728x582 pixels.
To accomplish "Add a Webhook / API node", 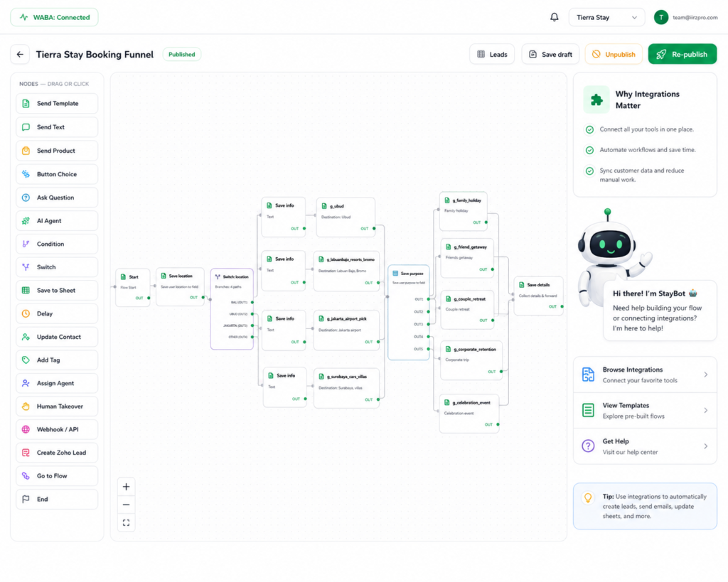I will point(57,429).
